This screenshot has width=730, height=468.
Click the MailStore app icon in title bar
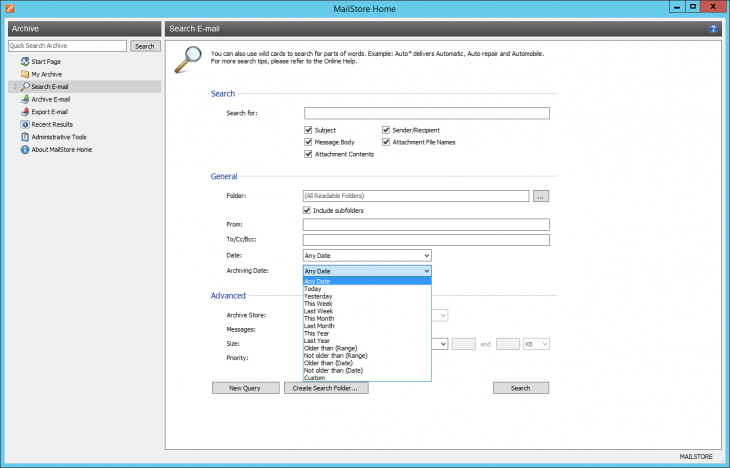click(x=10, y=8)
